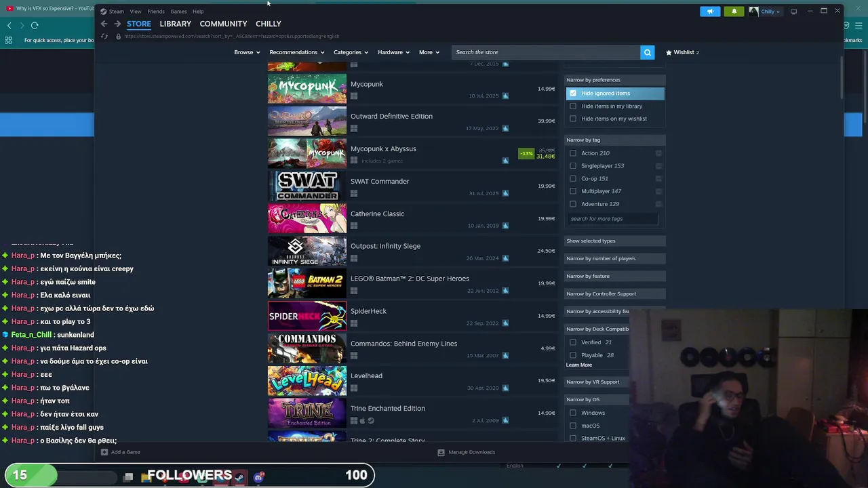Open the More dropdown
Screen dimensions: 868x488
click(429, 52)
